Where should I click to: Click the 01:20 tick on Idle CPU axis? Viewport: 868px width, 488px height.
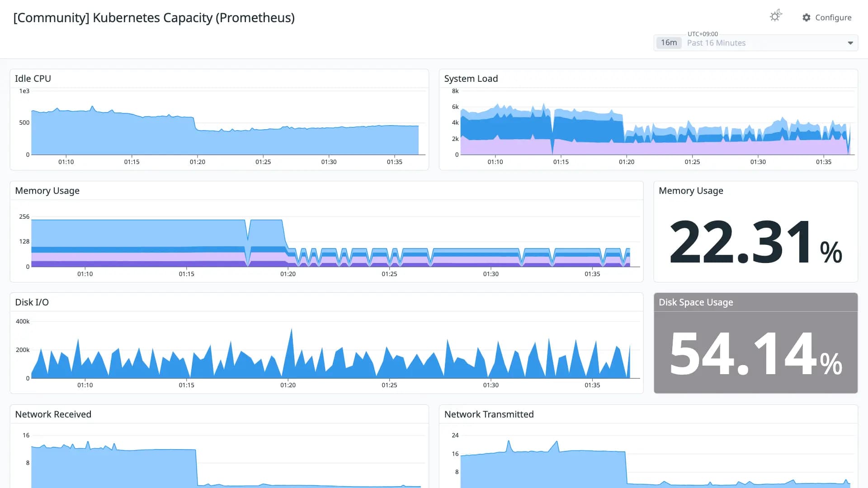(x=198, y=162)
